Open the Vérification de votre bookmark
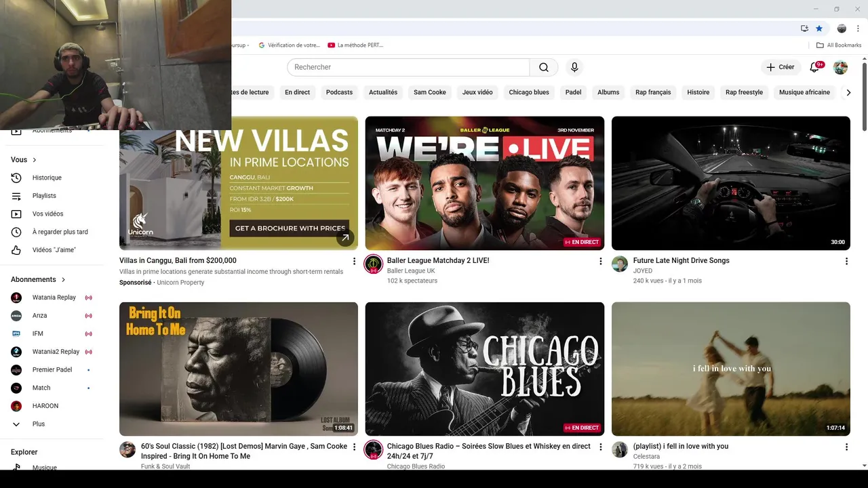The image size is (868, 488). click(288, 45)
